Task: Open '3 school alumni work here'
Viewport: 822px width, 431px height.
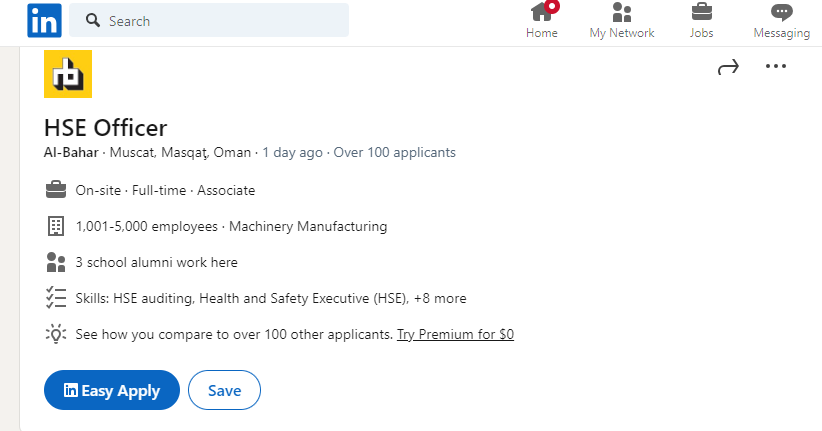Action: pos(156,262)
